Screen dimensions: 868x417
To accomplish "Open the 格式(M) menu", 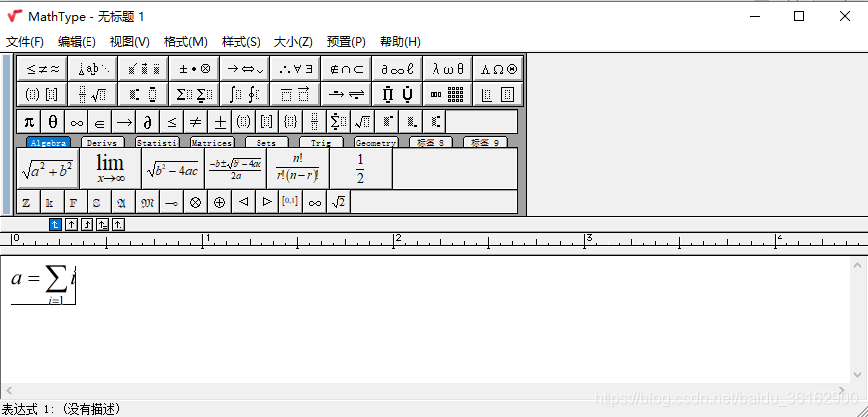I will point(186,42).
